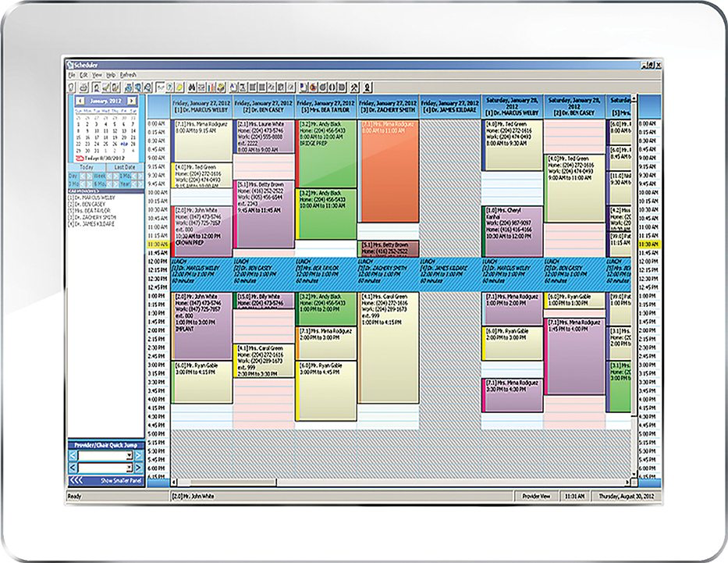This screenshot has height=563, width=728.
Task: Click Dr. MARCUS WELBY Friday LUNCH block
Action: click(x=201, y=274)
